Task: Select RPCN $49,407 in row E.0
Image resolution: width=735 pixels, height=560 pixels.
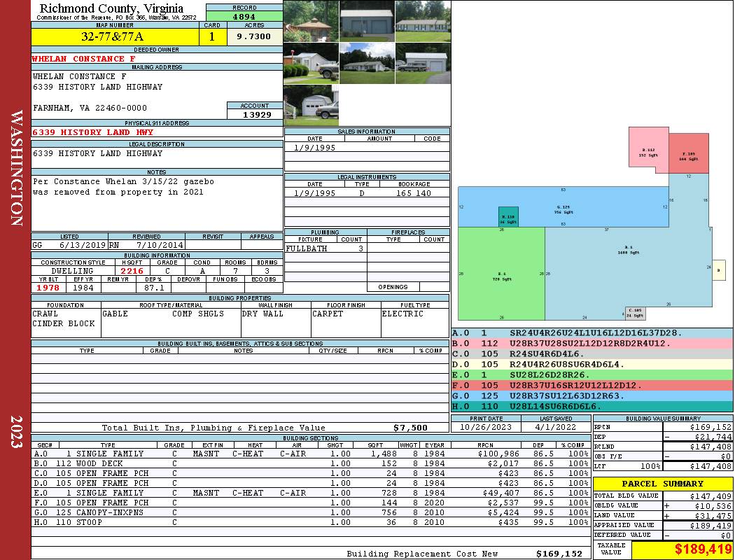Action: pyautogui.click(x=500, y=493)
